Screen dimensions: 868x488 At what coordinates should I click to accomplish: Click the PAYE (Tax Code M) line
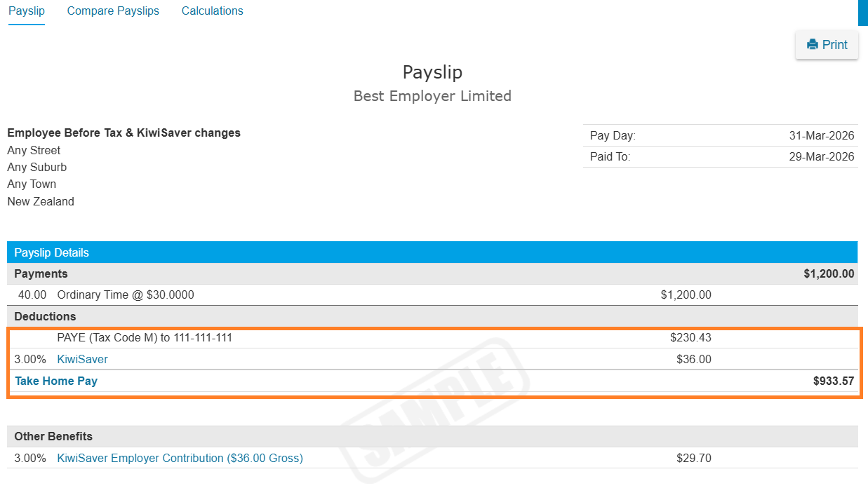point(145,337)
